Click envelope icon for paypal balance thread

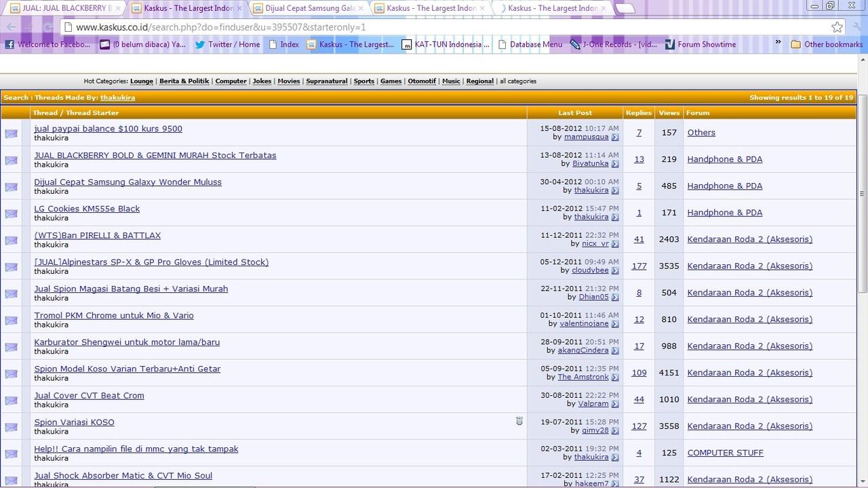tap(12, 134)
